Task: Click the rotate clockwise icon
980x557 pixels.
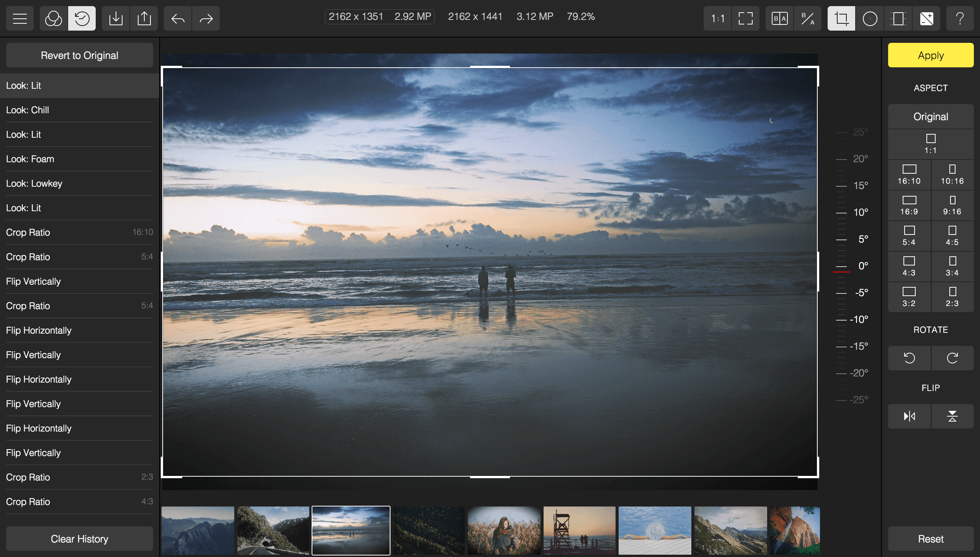Action: coord(952,357)
